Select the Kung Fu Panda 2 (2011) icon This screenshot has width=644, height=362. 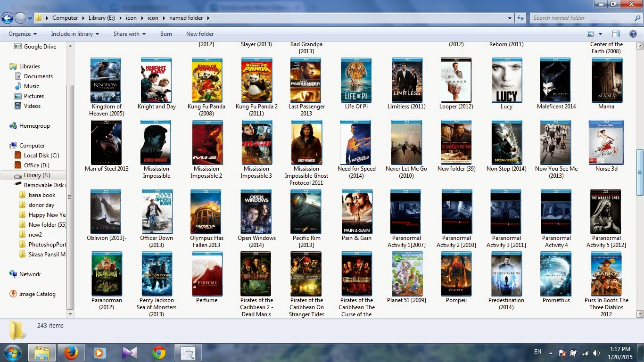tap(256, 80)
